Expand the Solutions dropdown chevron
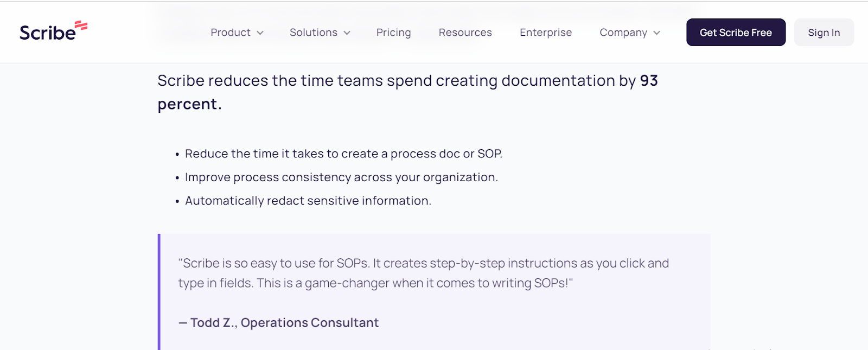Viewport: 868px width, 350px height. pyautogui.click(x=347, y=33)
